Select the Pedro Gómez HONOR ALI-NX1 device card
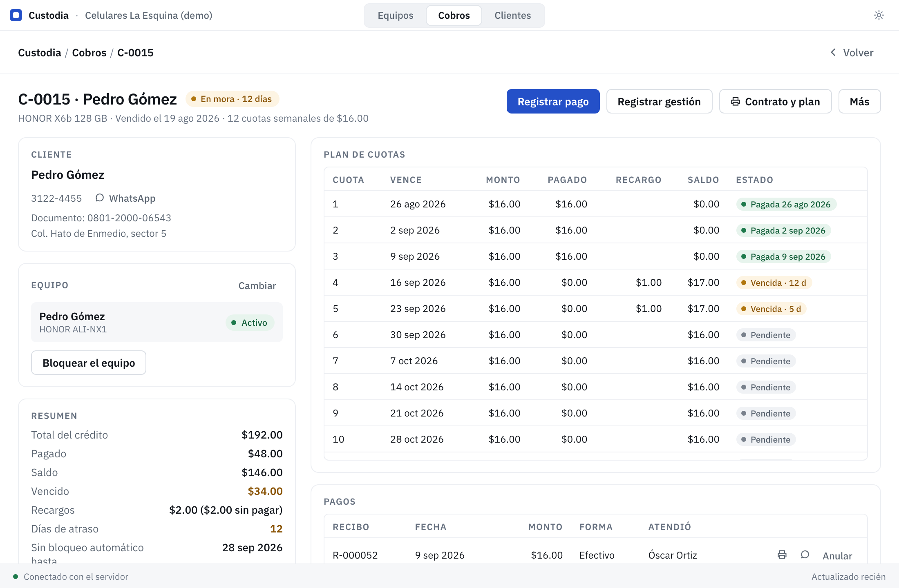The image size is (899, 588). coord(157,322)
